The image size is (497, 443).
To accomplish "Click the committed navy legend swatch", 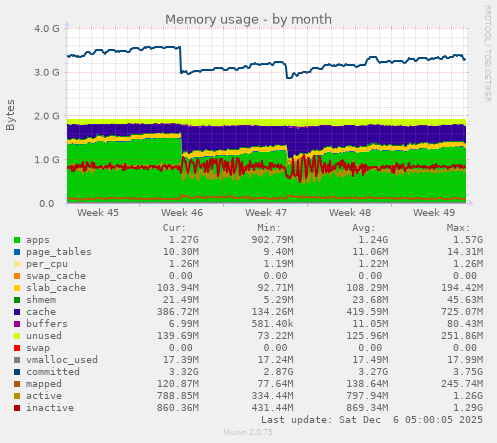I will click(17, 372).
